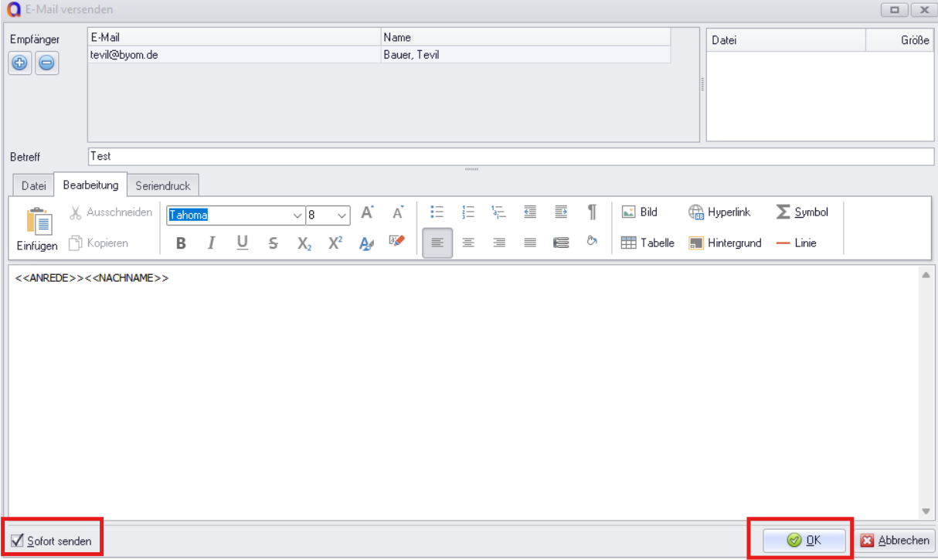Toggle superscript formatting
The height and width of the screenshot is (560, 938).
point(335,243)
